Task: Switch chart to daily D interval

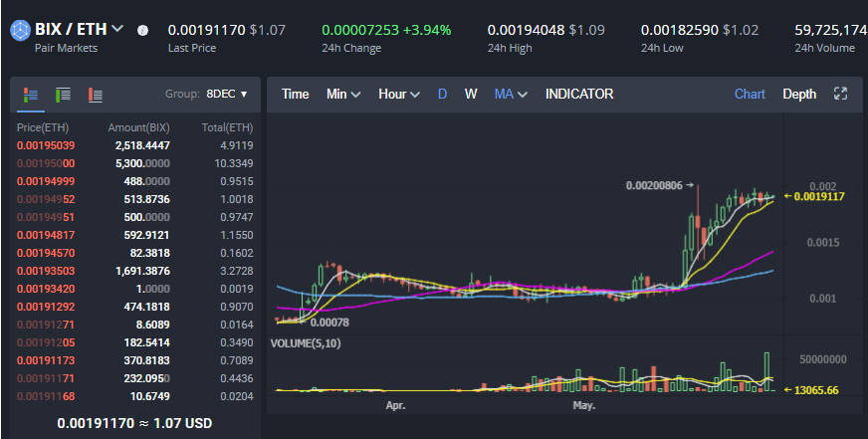Action: tap(442, 94)
